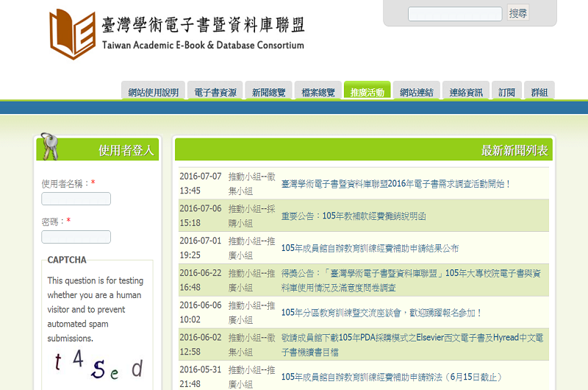
Task: Click the keys icon beside 使用者登入
Action: (49, 146)
